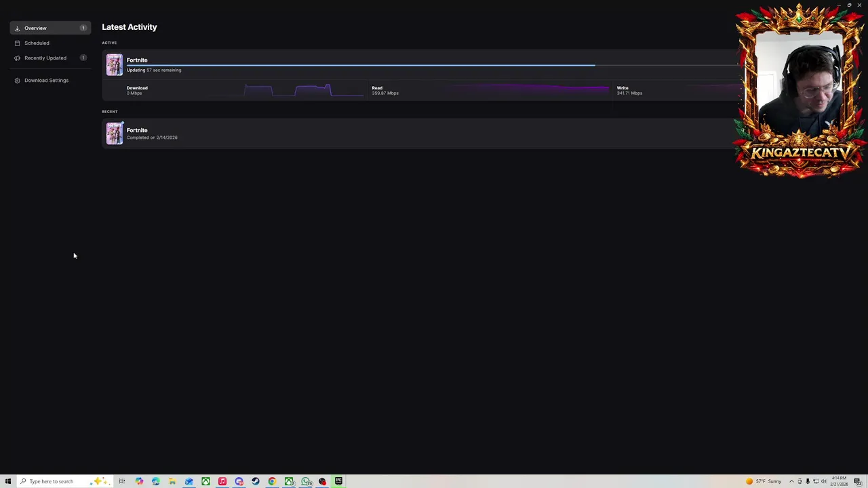
Task: Click the Write speed readout
Action: click(629, 90)
